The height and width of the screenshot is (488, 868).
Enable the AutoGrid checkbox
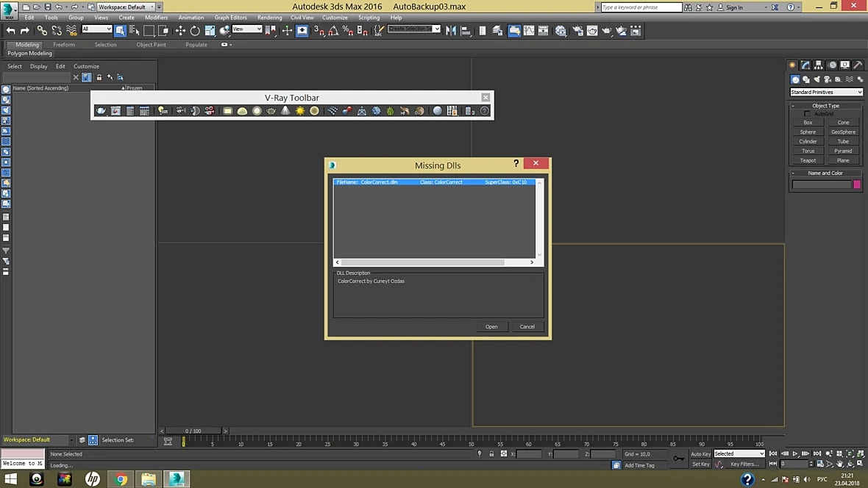click(807, 114)
